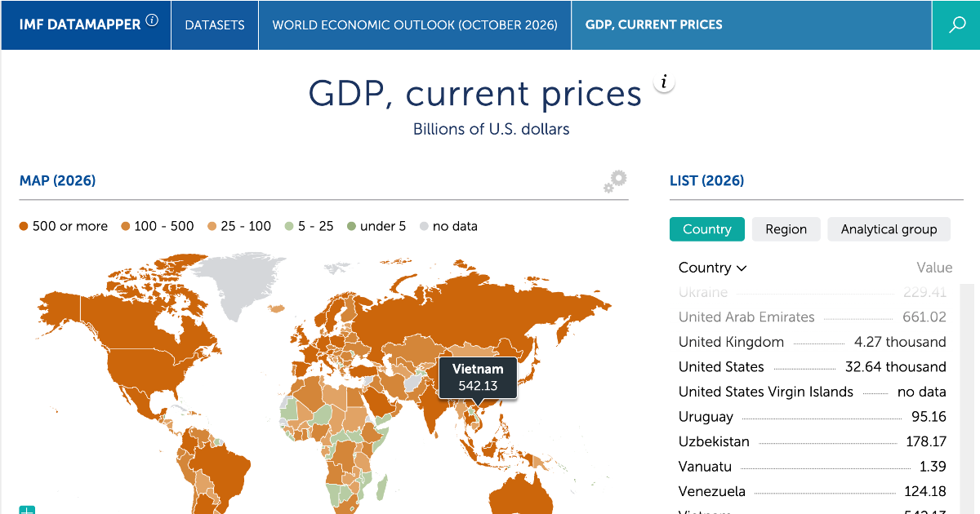Select United Kingdom in the list

point(813,342)
